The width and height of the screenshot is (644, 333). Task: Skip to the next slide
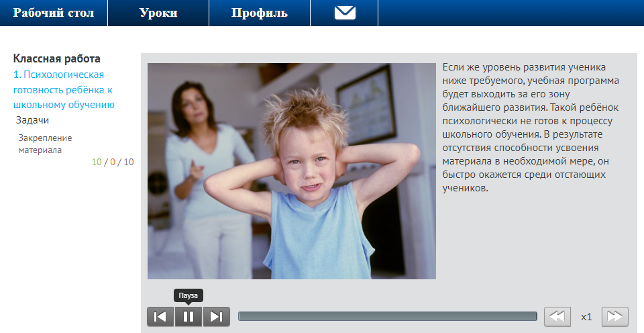tap(217, 317)
